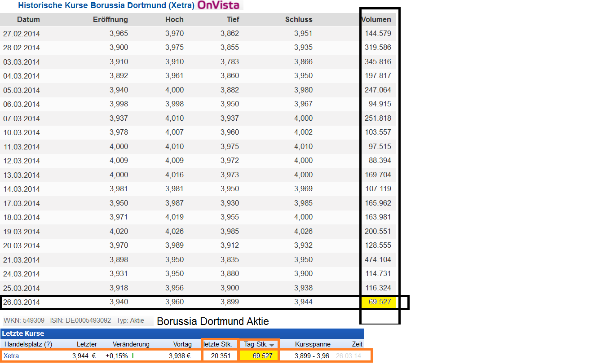Select volume value 247.064
Screen dimensions: 592x364
378,90
